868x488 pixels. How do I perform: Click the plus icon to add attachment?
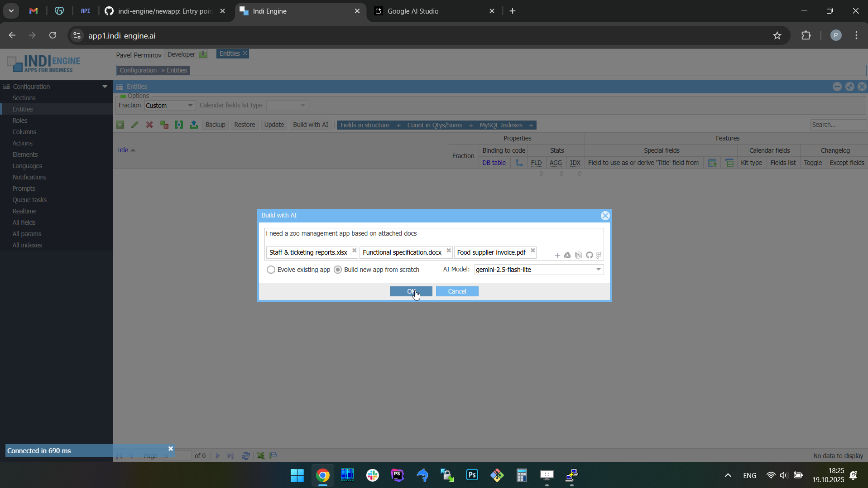557,256
